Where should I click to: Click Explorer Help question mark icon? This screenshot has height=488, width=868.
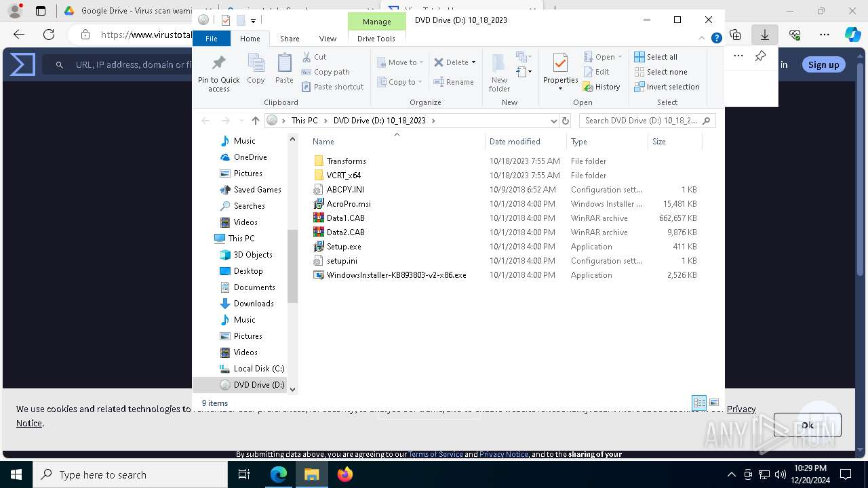[716, 39]
